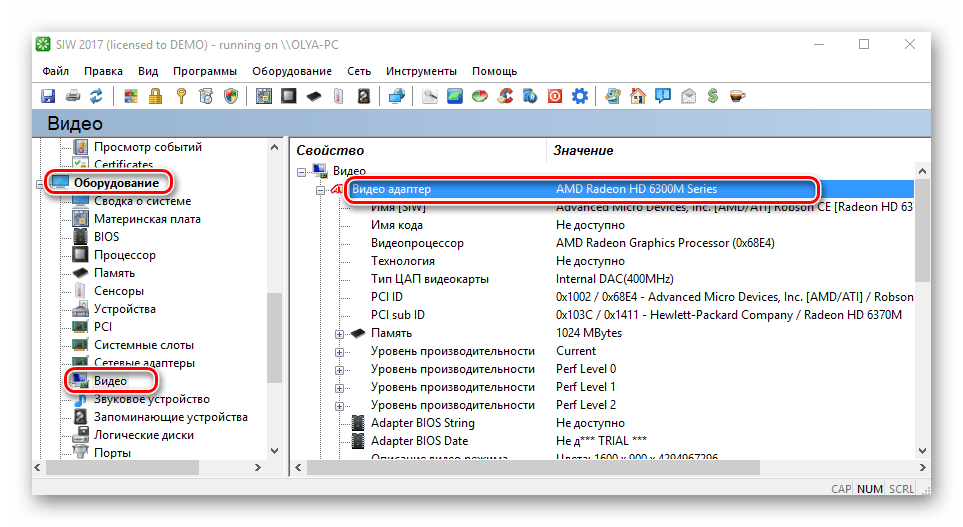Image resolution: width=963 pixels, height=527 pixels.
Task: Collapse the root Видео node in properties
Action: [x=302, y=171]
